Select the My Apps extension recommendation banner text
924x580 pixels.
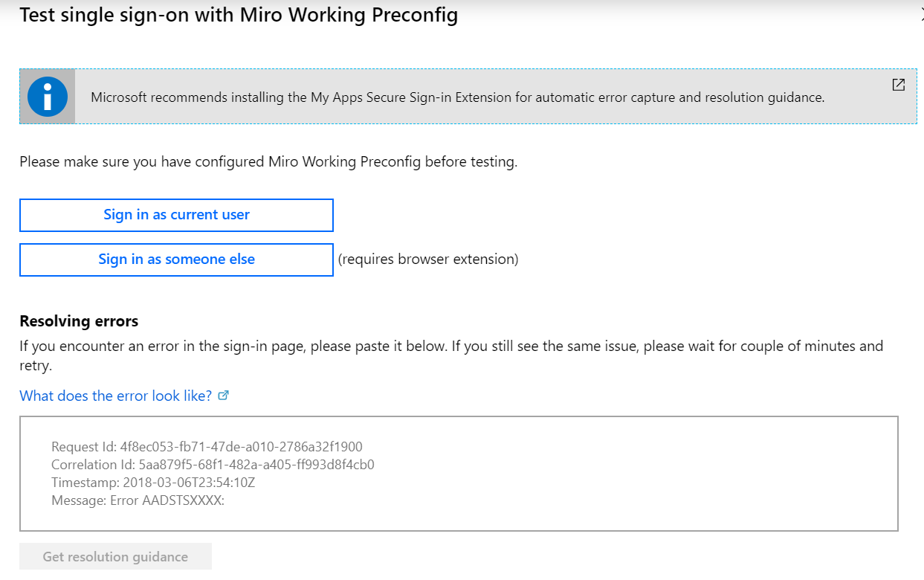tap(457, 97)
